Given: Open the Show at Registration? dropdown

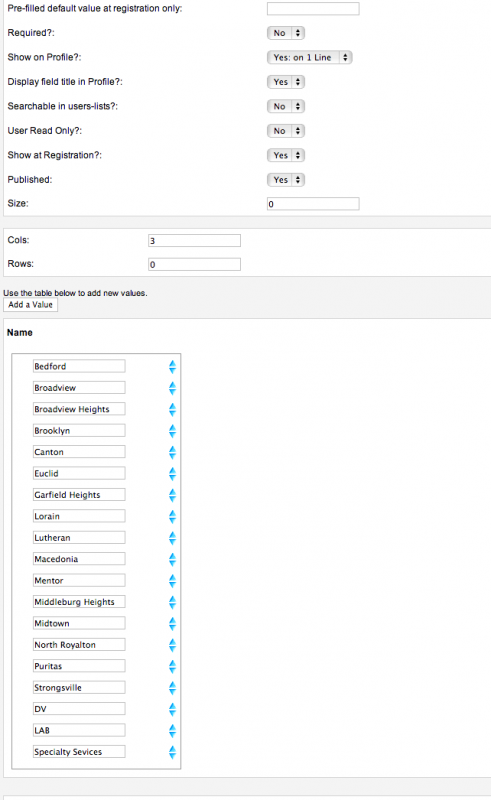Looking at the screenshot, I should [286, 156].
